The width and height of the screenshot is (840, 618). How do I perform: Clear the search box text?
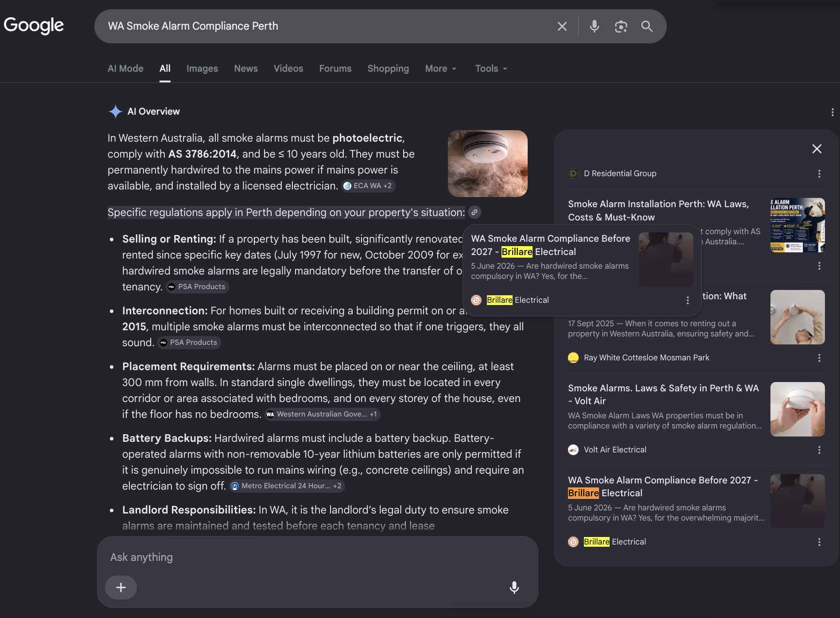coord(562,27)
